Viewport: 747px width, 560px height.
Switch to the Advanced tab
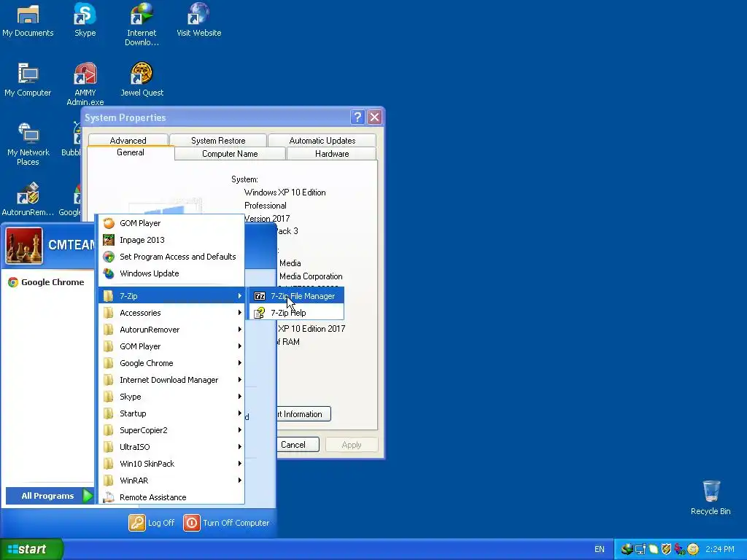(x=128, y=141)
